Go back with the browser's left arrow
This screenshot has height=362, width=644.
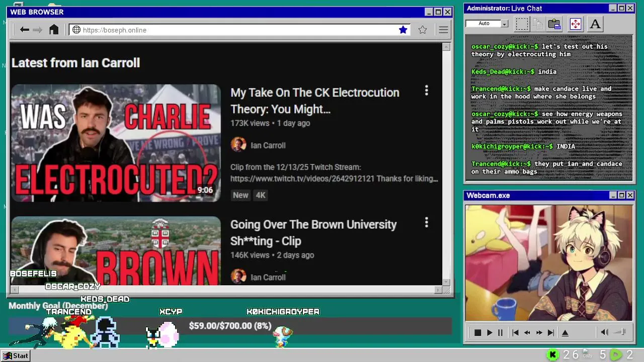point(24,30)
